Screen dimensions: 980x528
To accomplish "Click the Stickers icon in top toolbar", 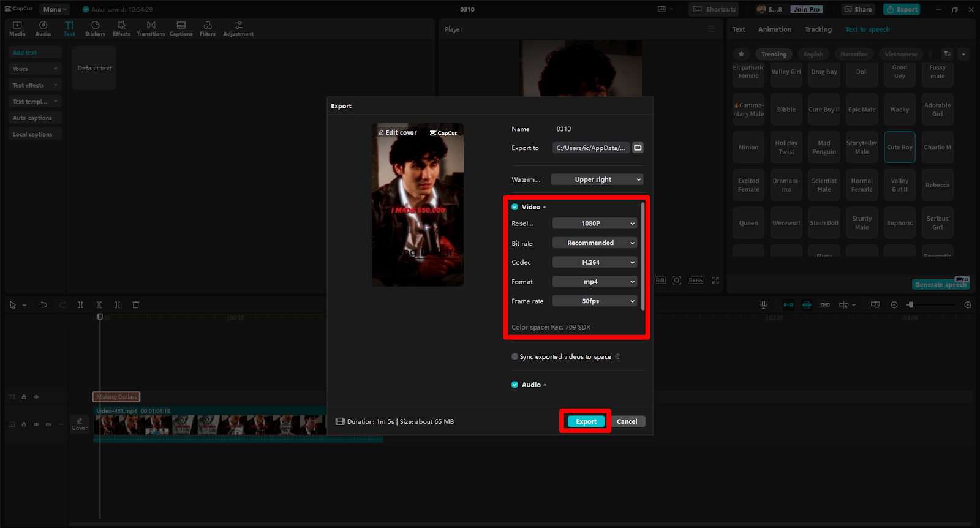I will [95, 28].
